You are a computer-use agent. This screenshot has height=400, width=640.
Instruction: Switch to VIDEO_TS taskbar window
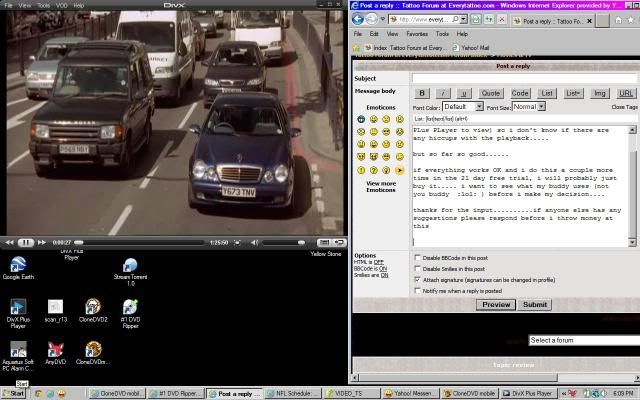click(352, 393)
